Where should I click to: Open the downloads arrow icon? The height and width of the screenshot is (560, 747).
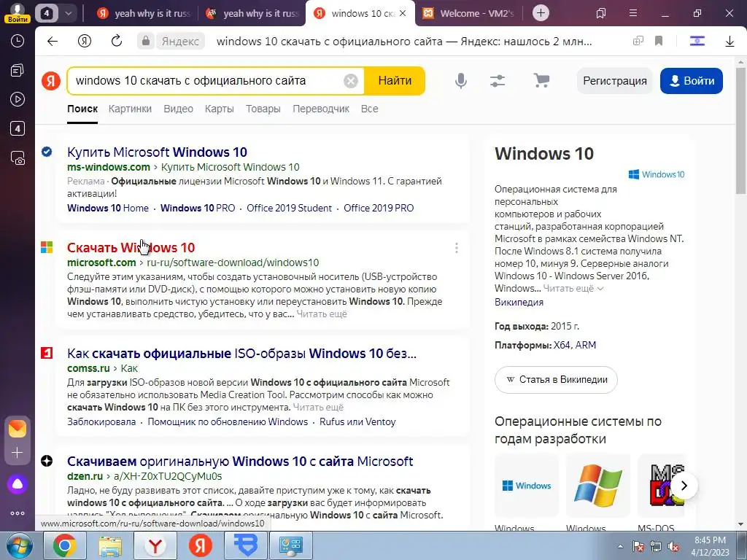coord(729,42)
